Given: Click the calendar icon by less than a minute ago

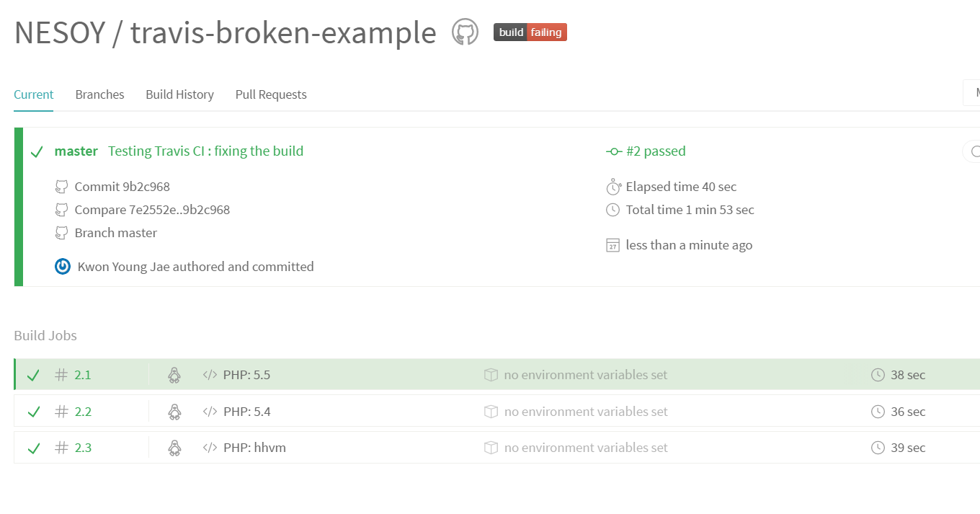Looking at the screenshot, I should pyautogui.click(x=613, y=245).
